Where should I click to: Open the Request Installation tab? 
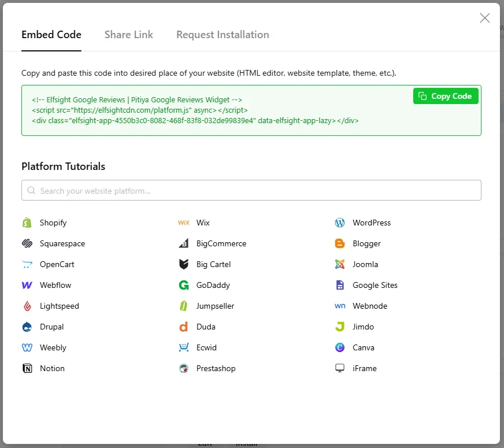pyautogui.click(x=223, y=35)
